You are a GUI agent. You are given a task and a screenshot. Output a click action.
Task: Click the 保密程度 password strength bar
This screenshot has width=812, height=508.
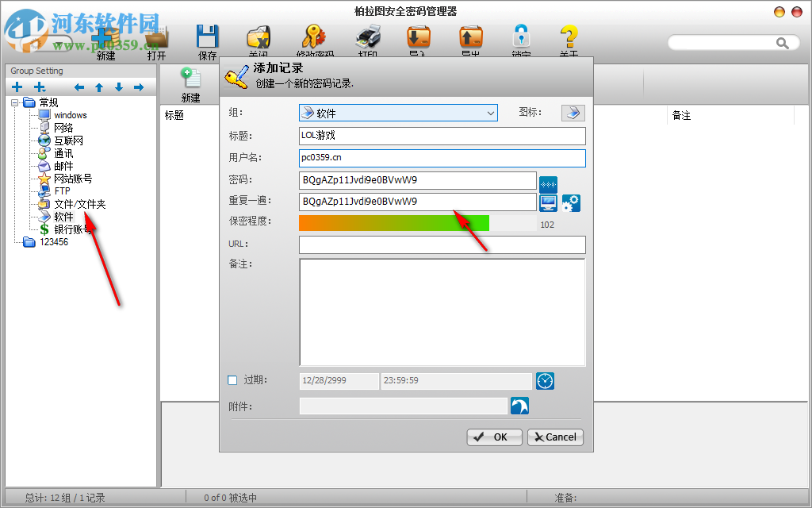[393, 222]
